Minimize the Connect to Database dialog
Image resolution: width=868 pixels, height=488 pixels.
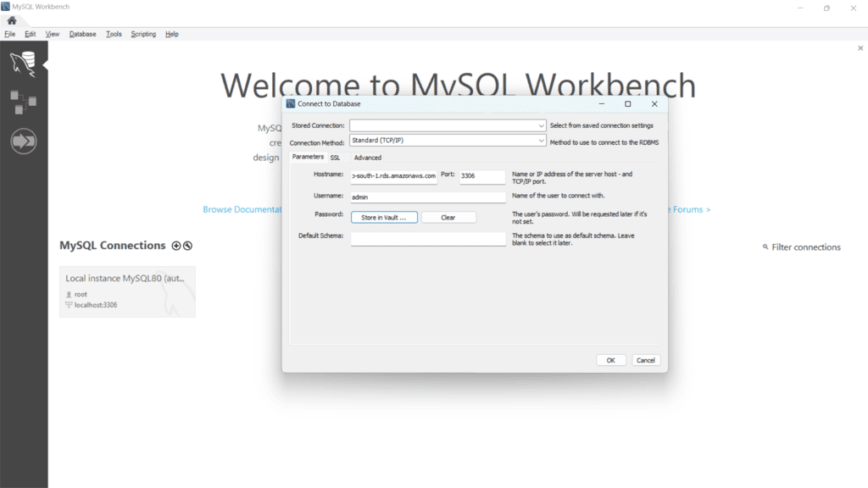point(602,103)
